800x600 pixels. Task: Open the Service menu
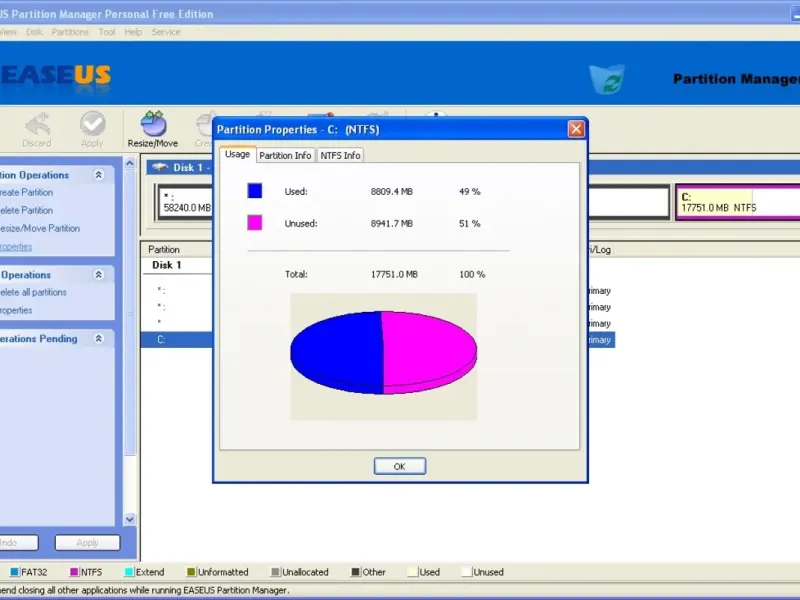click(166, 32)
